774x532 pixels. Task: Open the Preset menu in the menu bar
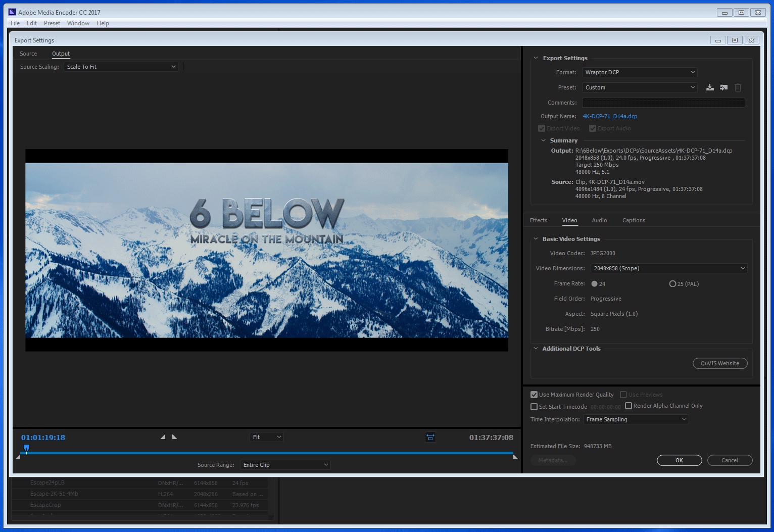[52, 23]
